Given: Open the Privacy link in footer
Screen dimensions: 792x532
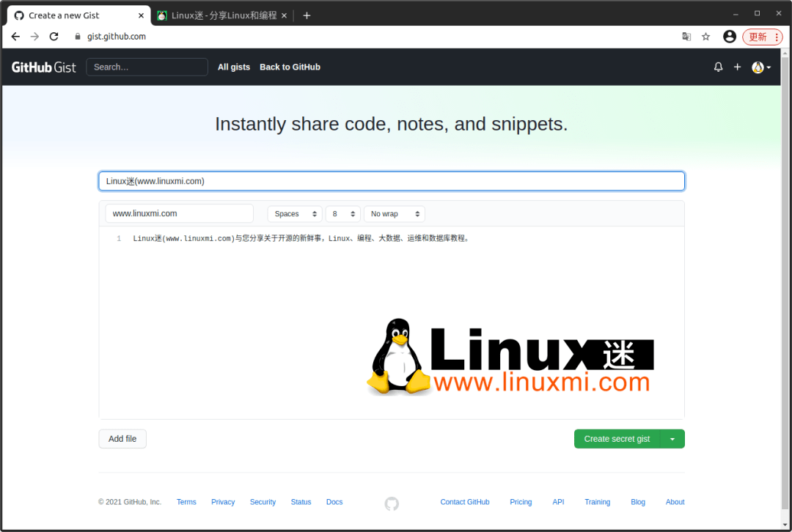Looking at the screenshot, I should [222, 501].
